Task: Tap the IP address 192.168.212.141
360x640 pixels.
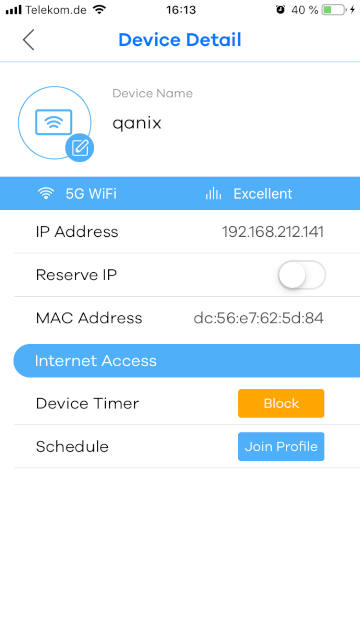Action: point(273,232)
